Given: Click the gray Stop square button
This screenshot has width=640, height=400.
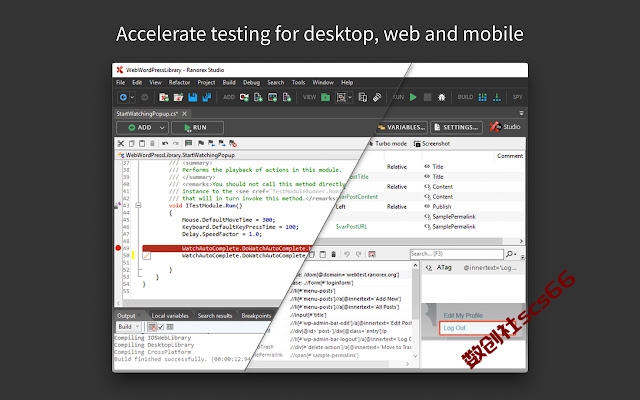Looking at the screenshot, I should pos(427,97).
